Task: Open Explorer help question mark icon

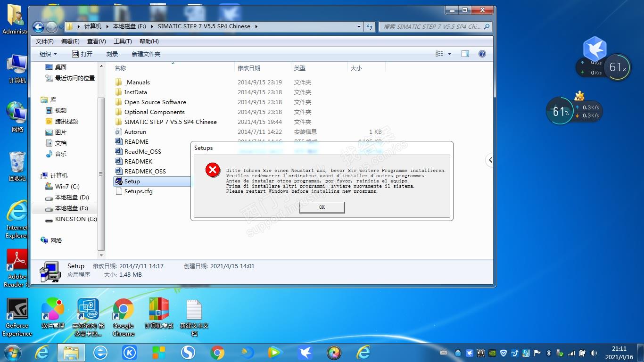Action: click(482, 54)
